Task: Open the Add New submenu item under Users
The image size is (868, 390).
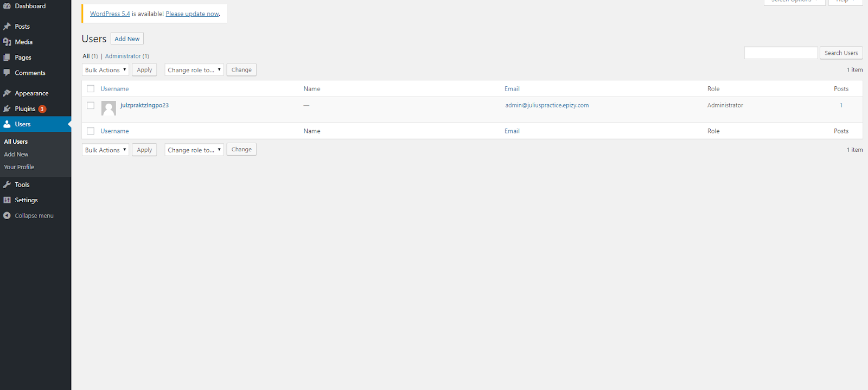Action: [16, 154]
